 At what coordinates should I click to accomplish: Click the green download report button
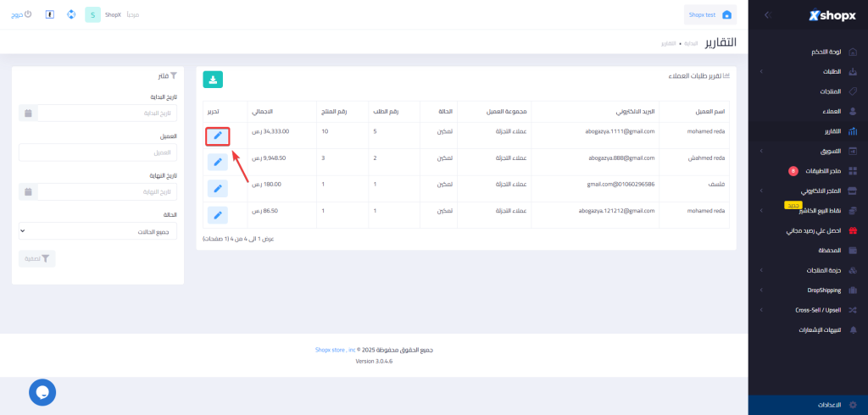click(213, 79)
